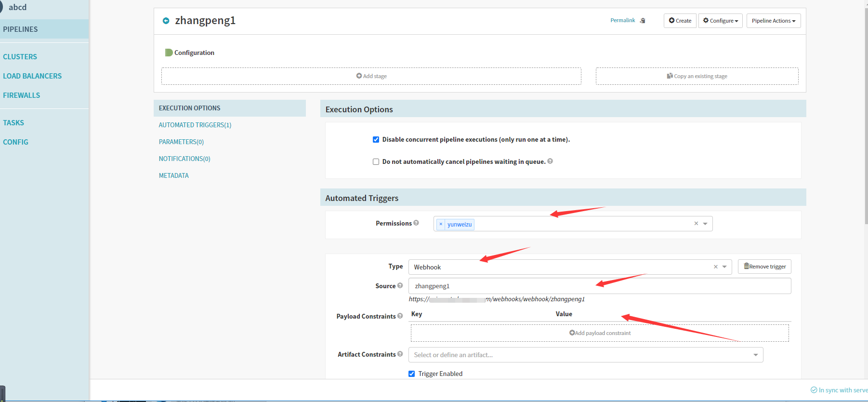Viewport: 868px width, 402px height.
Task: Clear all selections in Permissions field
Action: coord(696,224)
